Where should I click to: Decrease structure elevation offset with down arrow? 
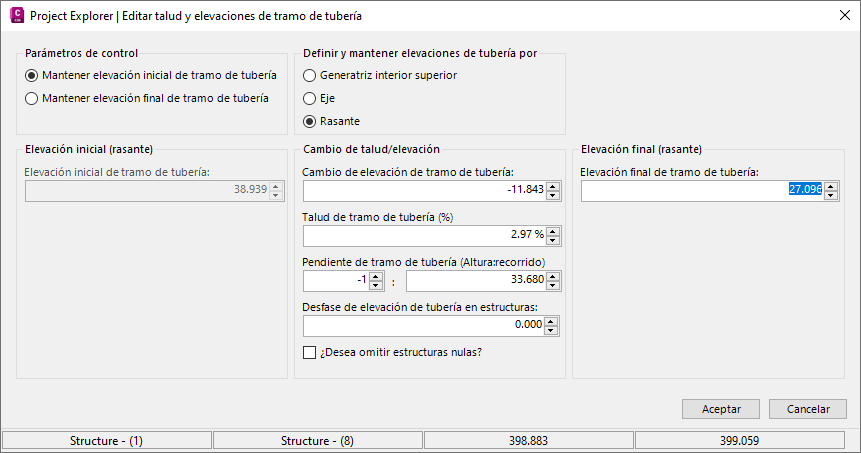553,329
